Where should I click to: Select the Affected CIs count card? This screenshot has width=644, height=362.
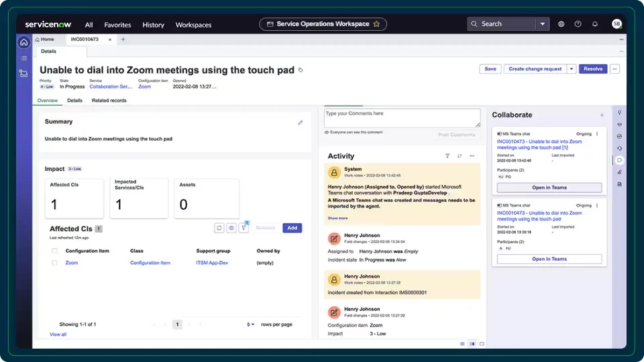(x=74, y=198)
